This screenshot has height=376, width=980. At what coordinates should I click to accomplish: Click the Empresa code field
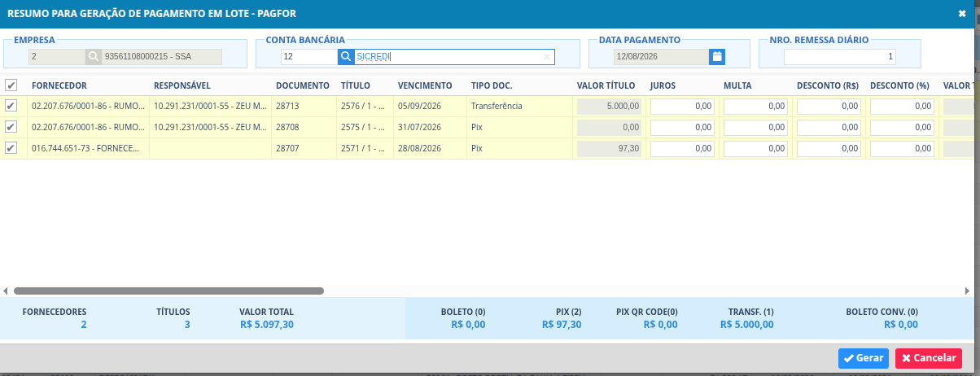57,57
